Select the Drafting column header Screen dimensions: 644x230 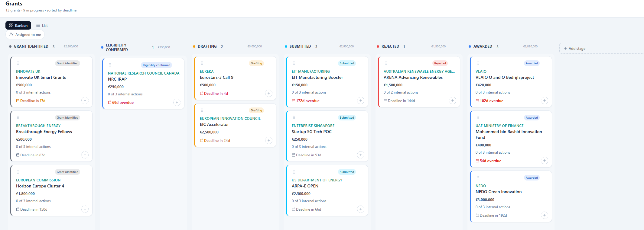(x=207, y=46)
